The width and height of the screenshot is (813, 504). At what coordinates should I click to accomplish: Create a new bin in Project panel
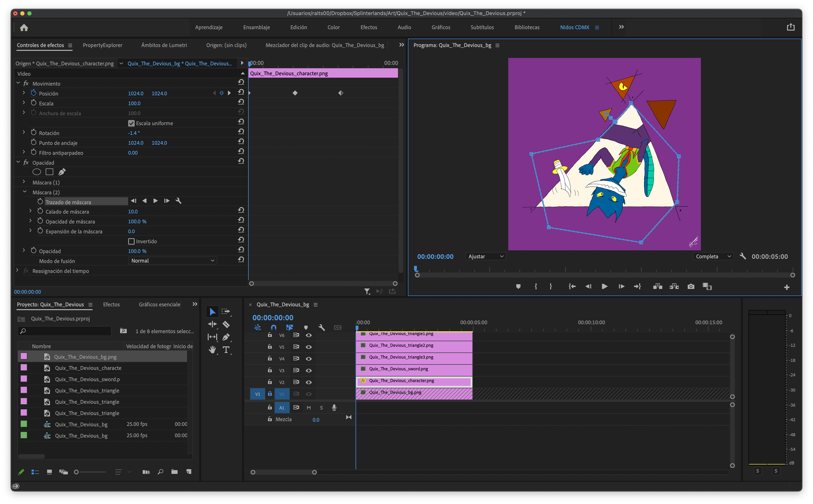coord(175,472)
